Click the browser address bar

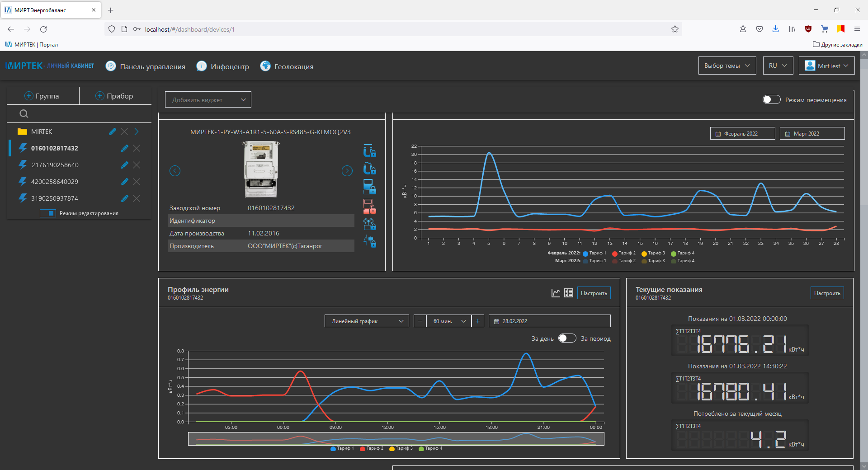pyautogui.click(x=393, y=29)
